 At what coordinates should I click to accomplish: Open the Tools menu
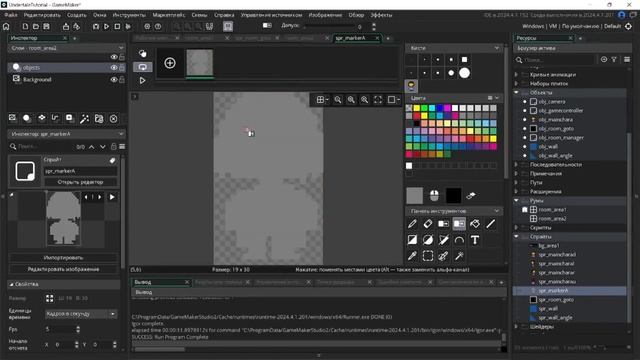pos(129,15)
